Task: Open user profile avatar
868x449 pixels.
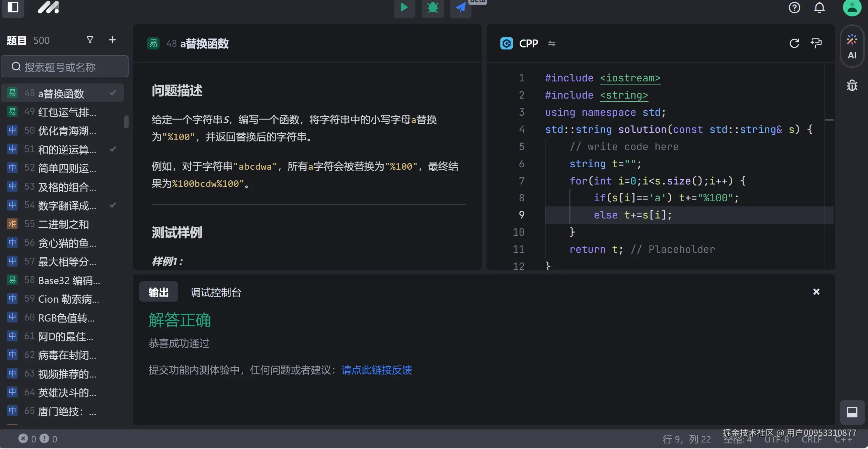Action: pyautogui.click(x=852, y=7)
